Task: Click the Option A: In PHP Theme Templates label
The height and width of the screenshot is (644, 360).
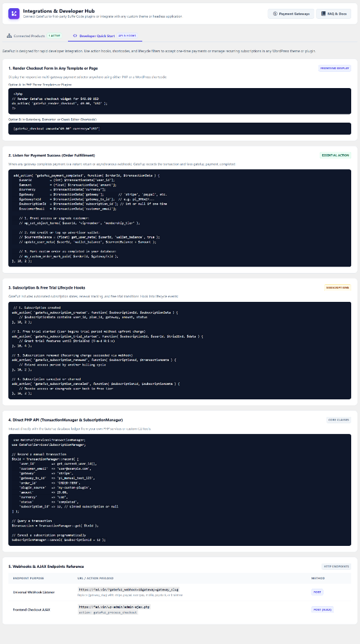Action: (40, 85)
